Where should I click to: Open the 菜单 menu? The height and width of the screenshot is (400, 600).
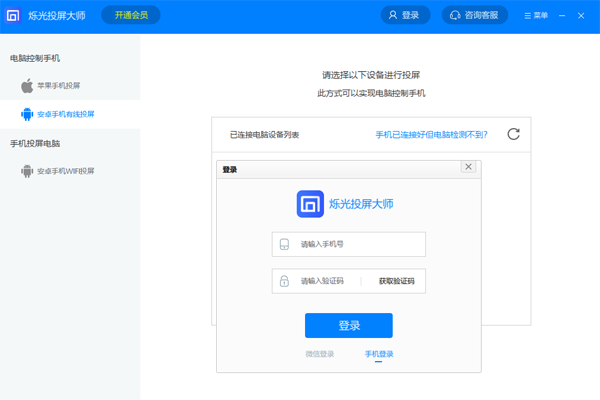(x=536, y=16)
